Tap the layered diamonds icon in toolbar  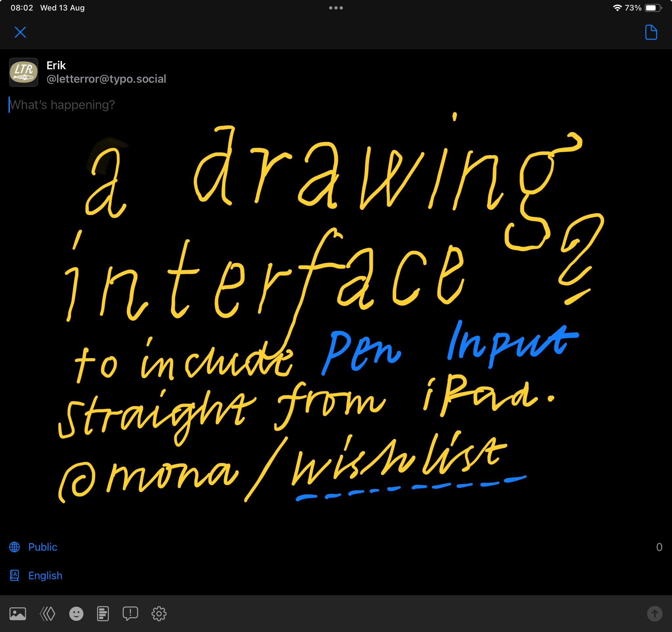48,613
